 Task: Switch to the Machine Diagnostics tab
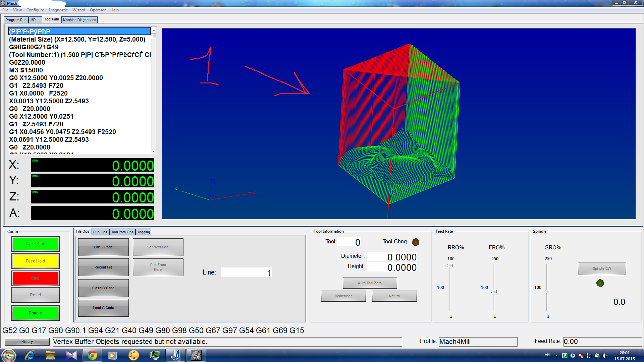point(79,20)
